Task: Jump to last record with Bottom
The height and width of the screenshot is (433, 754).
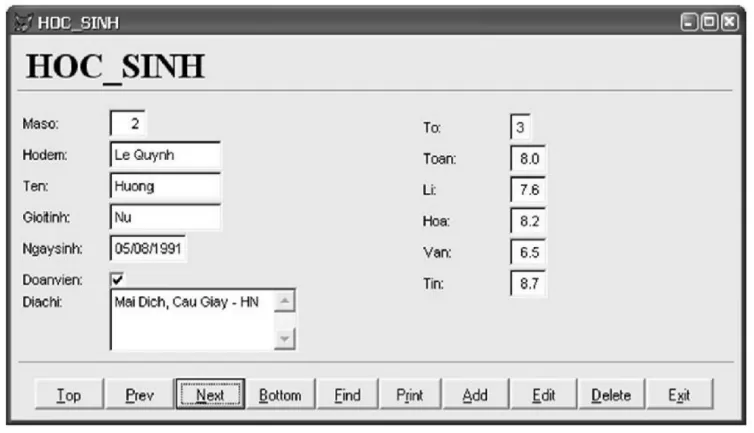Action: 280,394
